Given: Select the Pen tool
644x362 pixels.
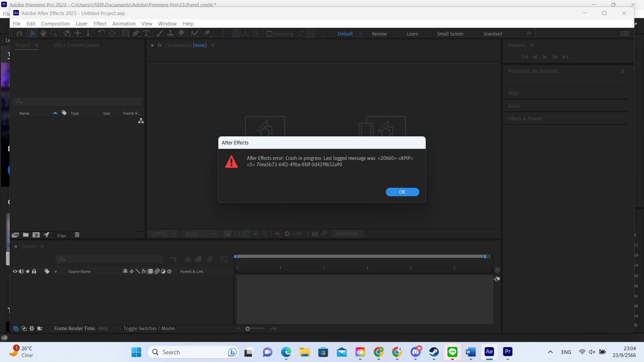Looking at the screenshot, I should coord(136,33).
